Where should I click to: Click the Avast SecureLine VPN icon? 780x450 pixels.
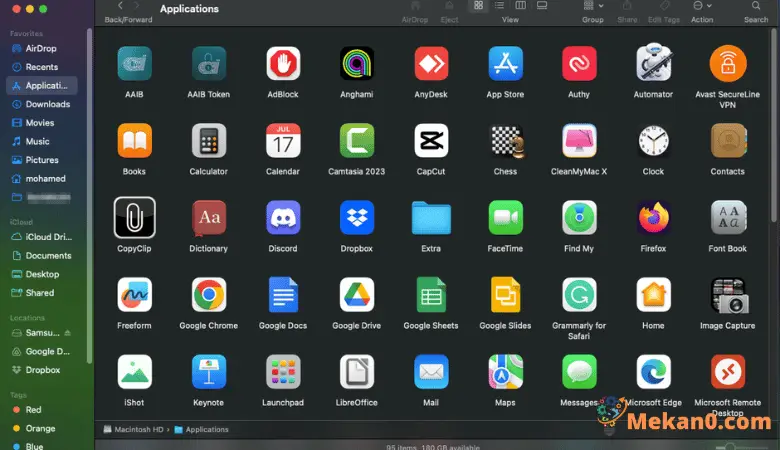[728, 64]
